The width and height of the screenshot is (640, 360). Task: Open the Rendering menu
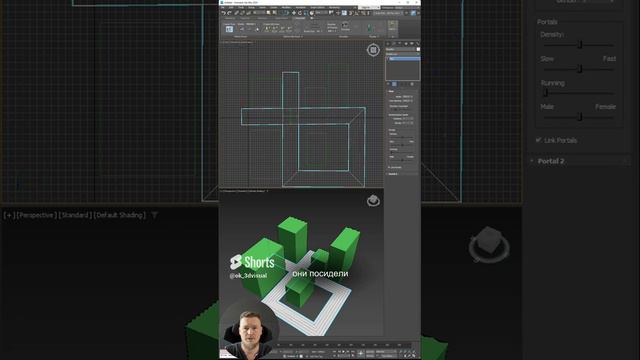[x=334, y=7]
